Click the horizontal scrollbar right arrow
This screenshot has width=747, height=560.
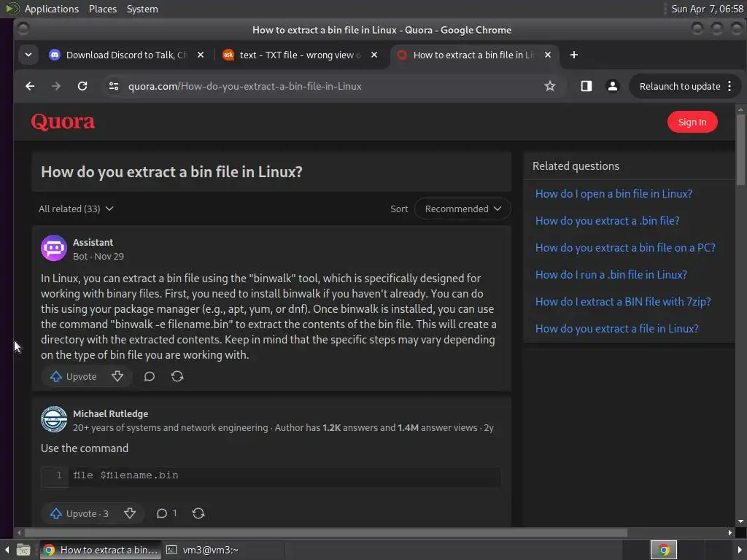tap(729, 532)
